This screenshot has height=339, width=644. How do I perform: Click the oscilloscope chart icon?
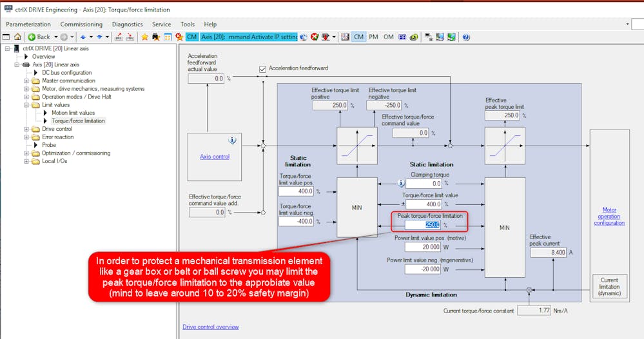point(346,37)
